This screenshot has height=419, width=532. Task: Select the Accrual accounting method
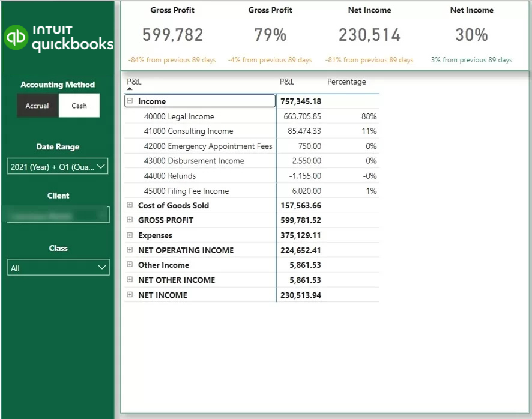click(37, 106)
